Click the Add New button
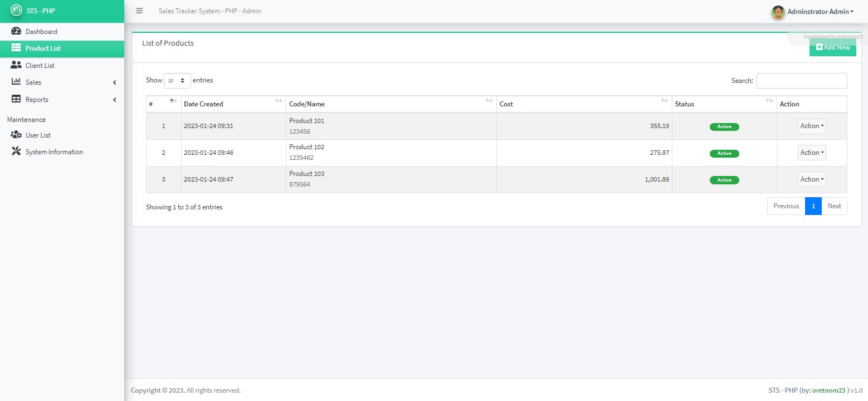 pyautogui.click(x=832, y=47)
